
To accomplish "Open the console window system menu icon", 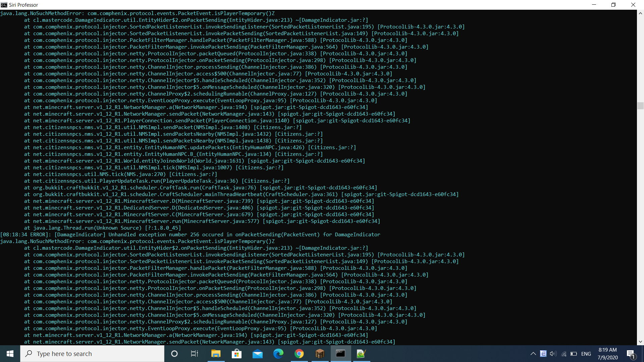I will (4, 5).
